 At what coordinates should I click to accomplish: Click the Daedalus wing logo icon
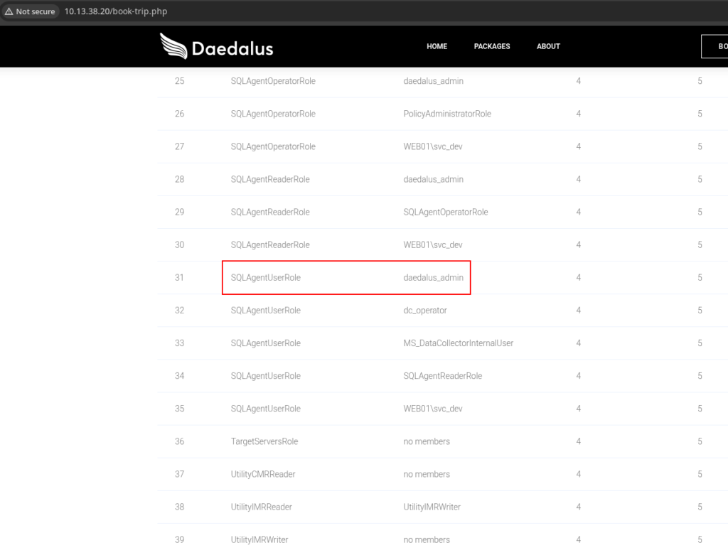coord(173,46)
